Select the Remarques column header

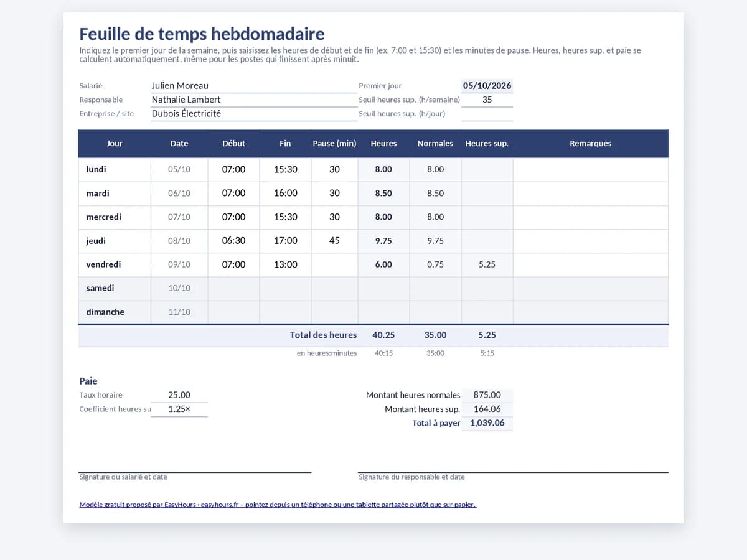coord(591,144)
